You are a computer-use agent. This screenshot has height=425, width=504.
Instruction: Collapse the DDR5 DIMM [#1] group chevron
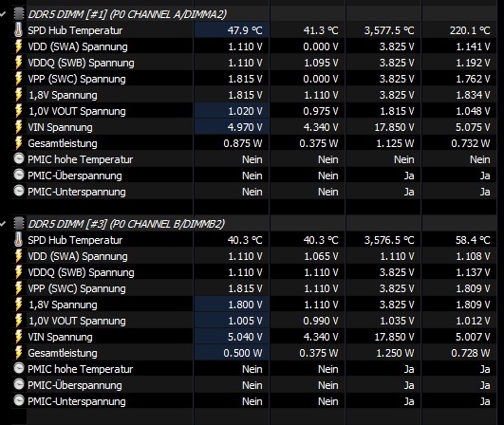(x=3, y=14)
